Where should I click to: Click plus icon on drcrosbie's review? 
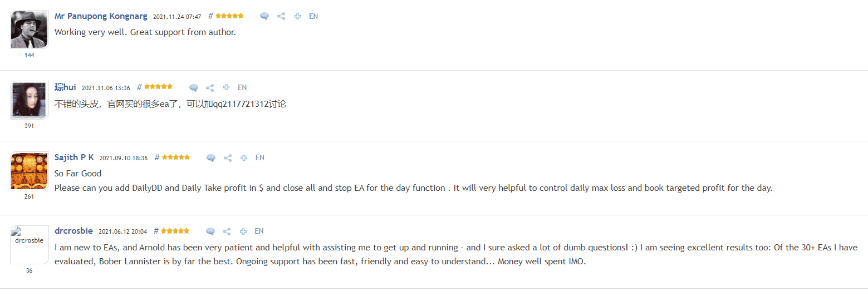point(243,231)
